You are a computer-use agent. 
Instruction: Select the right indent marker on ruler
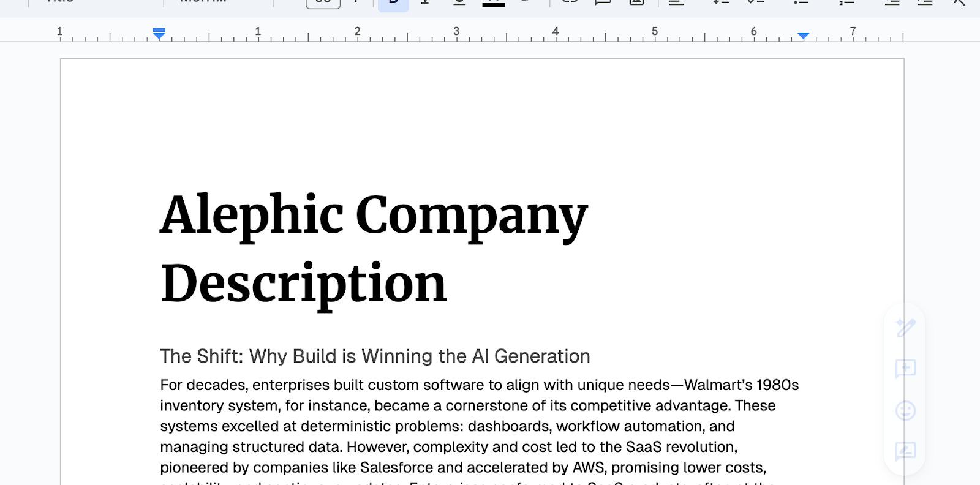pos(804,36)
